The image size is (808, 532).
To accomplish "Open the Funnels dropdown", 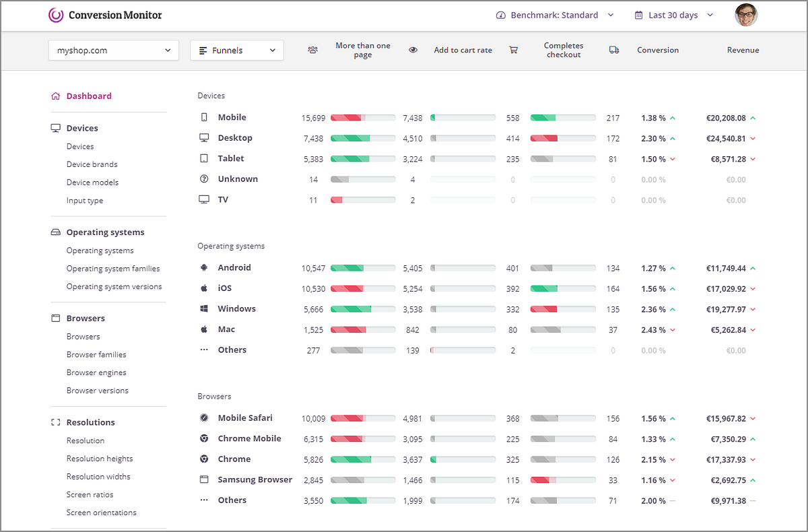I will click(236, 50).
